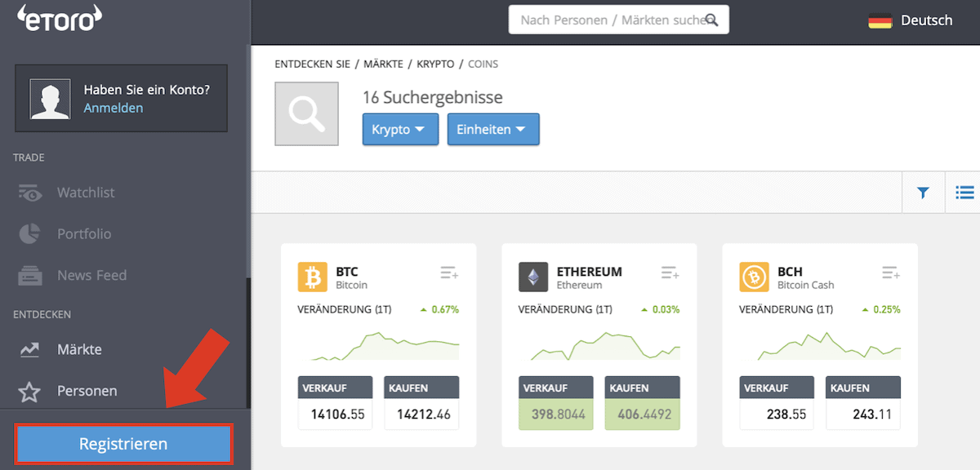Add BTC to watchlist with the plus icon
980x470 pixels.
[x=448, y=273]
